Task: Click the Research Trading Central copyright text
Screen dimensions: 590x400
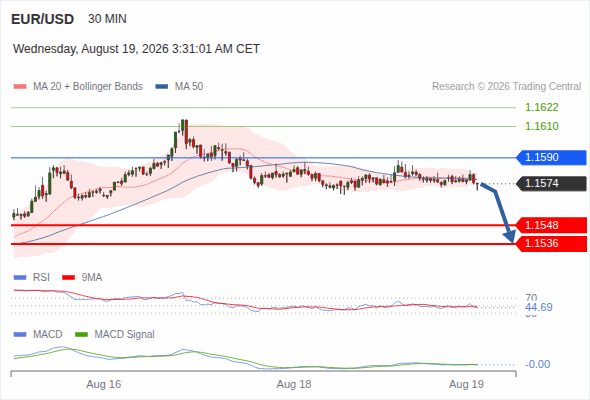Action: (x=506, y=87)
